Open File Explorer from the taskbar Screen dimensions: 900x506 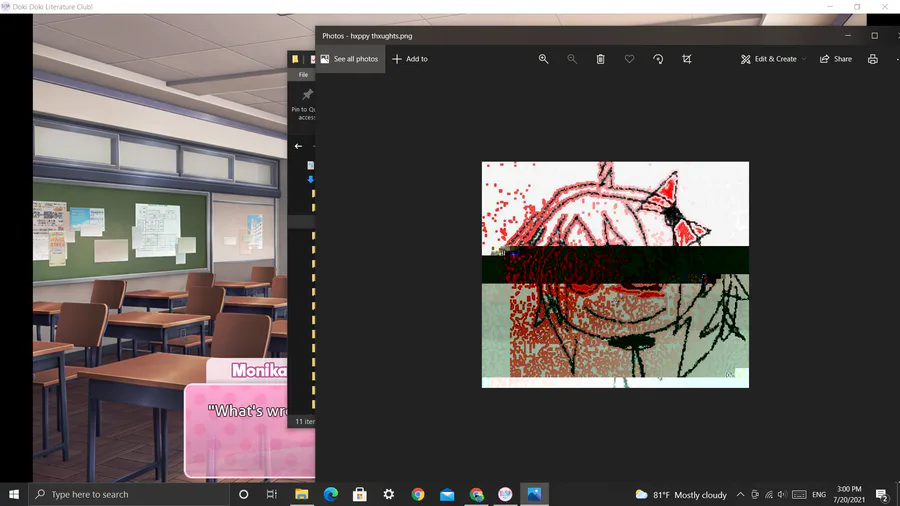point(301,494)
